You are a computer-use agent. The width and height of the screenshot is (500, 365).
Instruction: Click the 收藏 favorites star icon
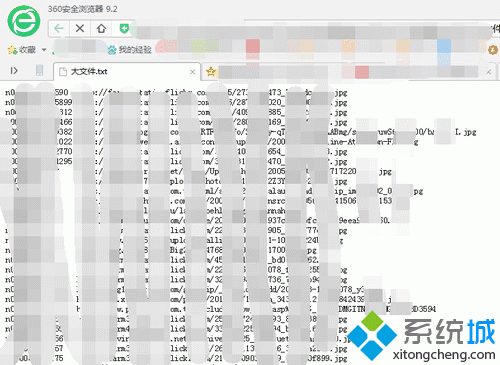point(13,50)
